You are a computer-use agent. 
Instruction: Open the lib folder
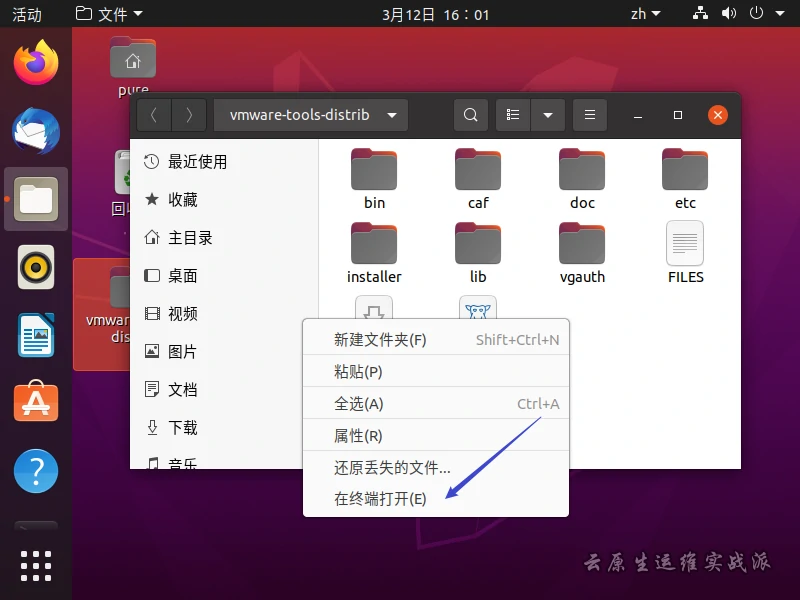tap(478, 253)
